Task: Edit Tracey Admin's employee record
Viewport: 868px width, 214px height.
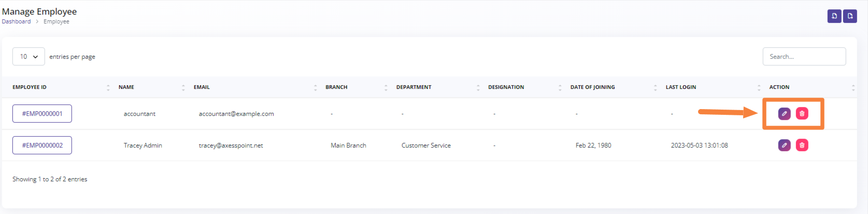Action: coord(784,145)
